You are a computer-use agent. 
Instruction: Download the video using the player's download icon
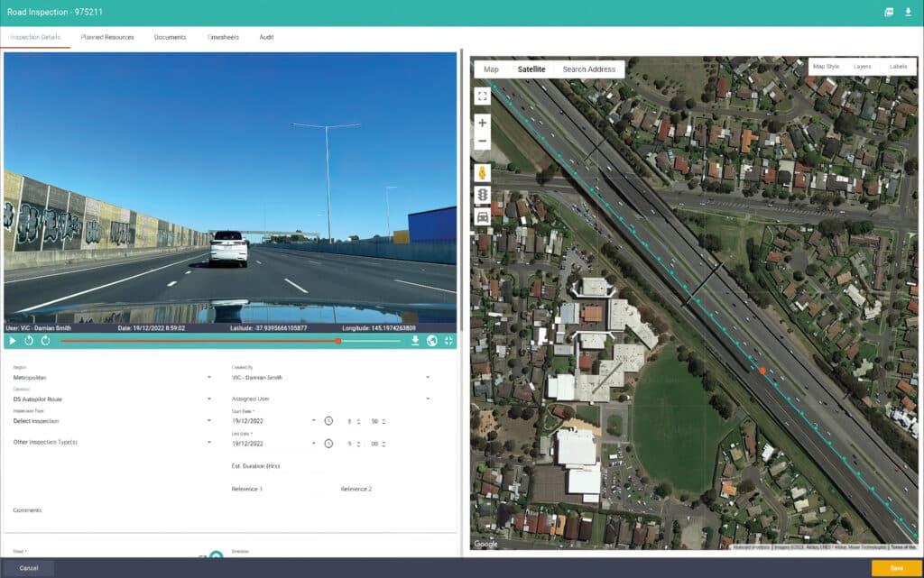pos(415,341)
